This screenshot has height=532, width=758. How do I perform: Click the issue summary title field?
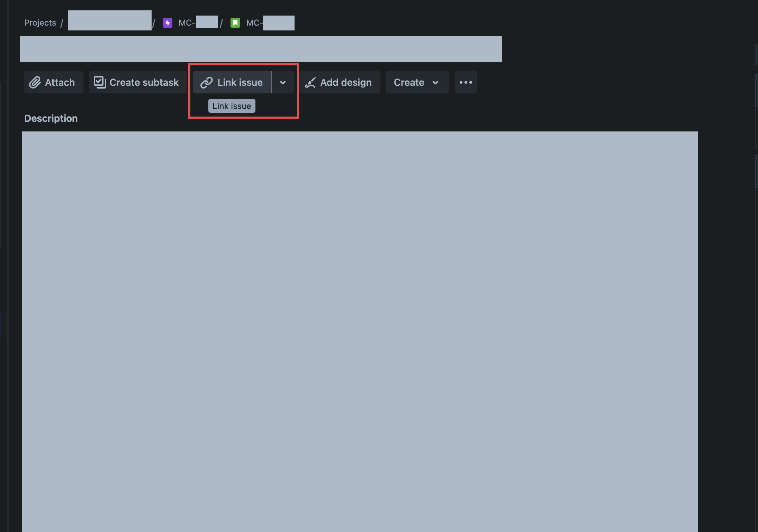tap(261, 49)
